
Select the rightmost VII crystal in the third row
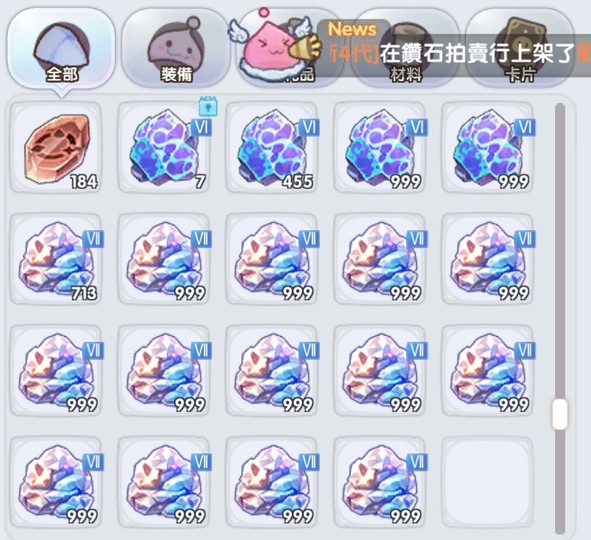tap(488, 371)
